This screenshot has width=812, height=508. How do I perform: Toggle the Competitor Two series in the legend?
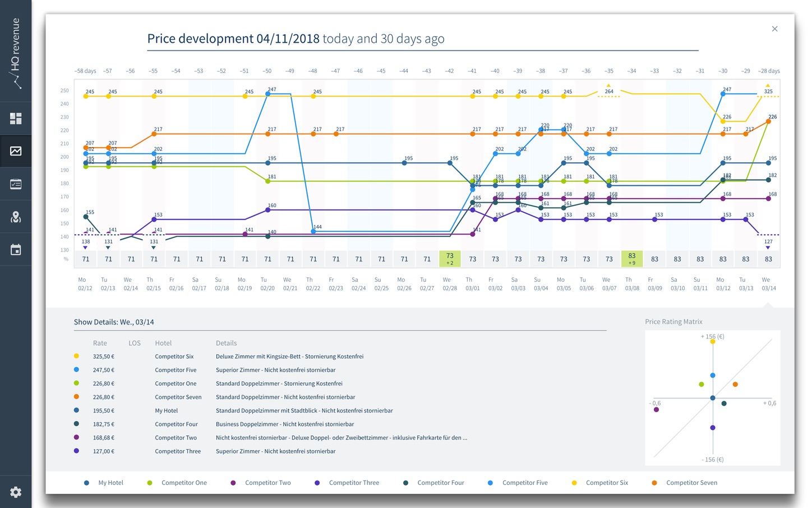[x=261, y=483]
